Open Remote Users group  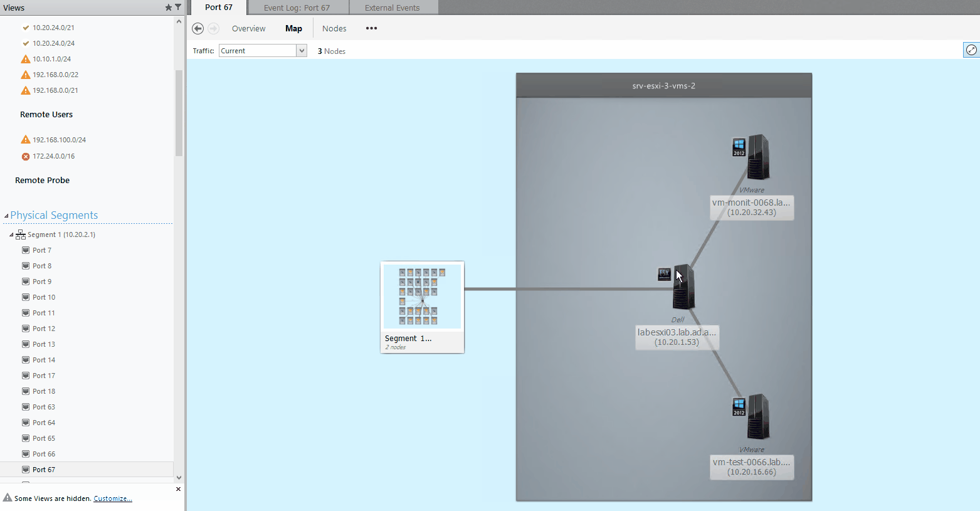pos(46,114)
